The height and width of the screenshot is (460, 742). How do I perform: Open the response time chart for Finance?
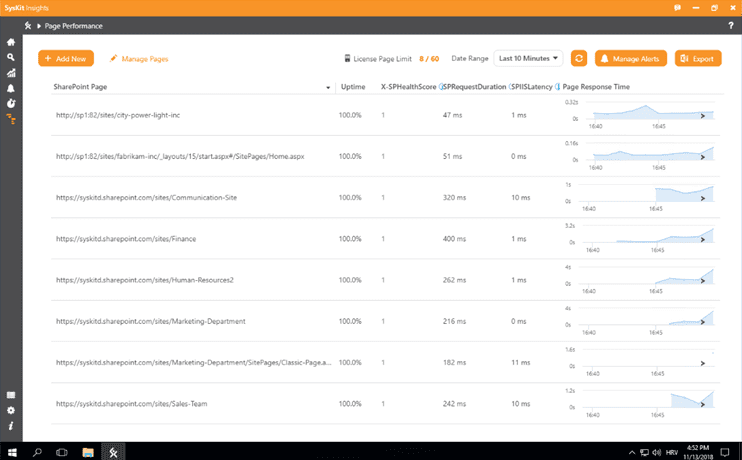pyautogui.click(x=643, y=237)
